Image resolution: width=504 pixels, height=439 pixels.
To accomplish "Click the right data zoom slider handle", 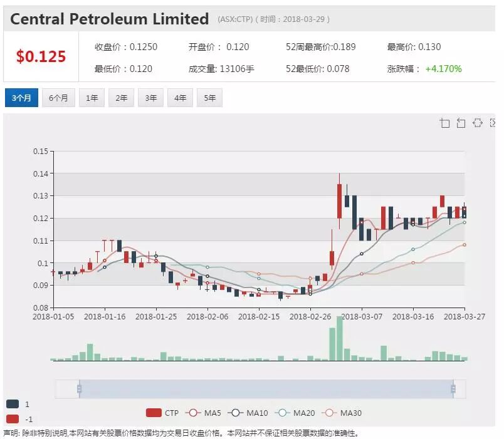I will [x=453, y=389].
